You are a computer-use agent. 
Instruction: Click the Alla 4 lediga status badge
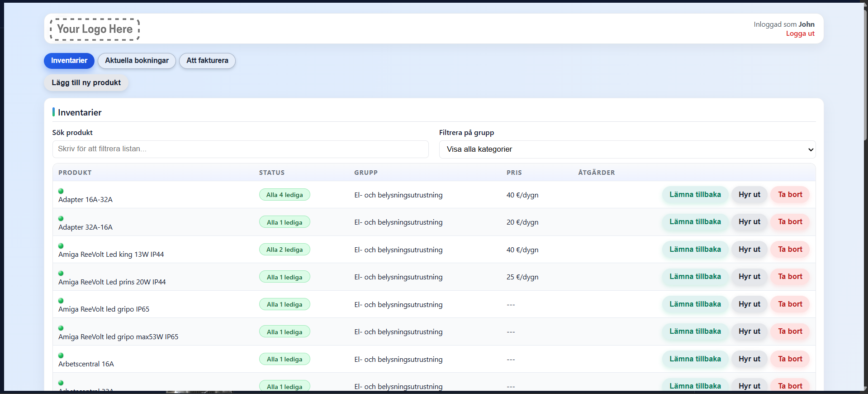(x=285, y=195)
